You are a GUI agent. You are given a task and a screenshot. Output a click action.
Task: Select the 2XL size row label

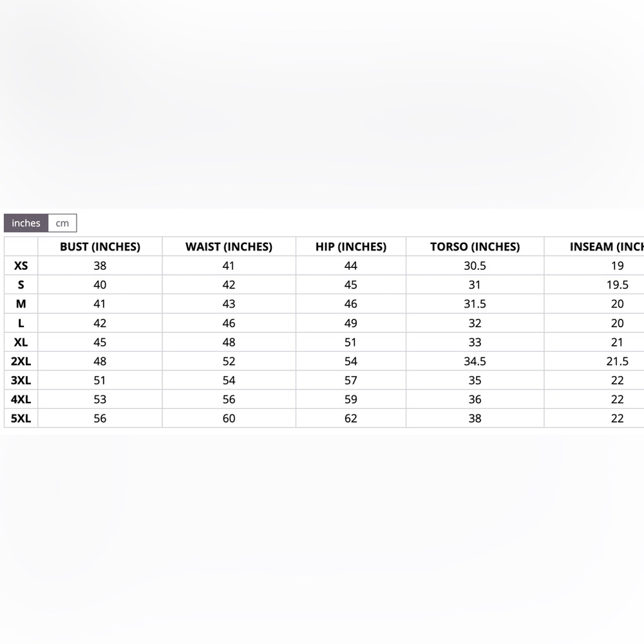[21, 361]
